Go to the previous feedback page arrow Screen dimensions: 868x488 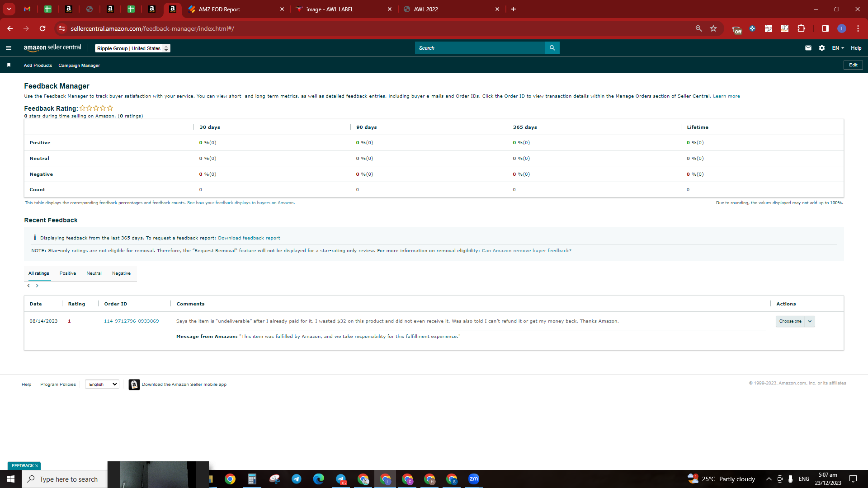tap(28, 286)
